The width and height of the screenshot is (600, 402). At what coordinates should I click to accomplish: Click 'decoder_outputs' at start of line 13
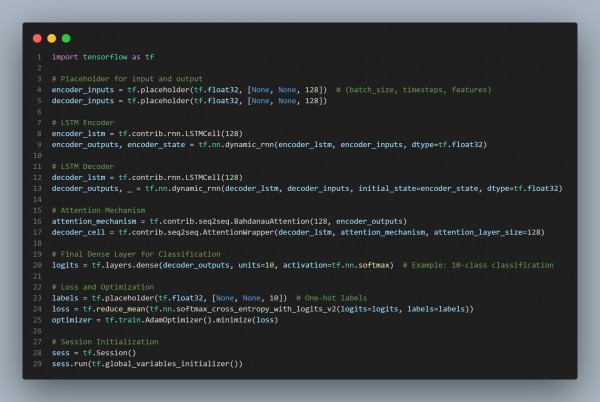click(85, 189)
